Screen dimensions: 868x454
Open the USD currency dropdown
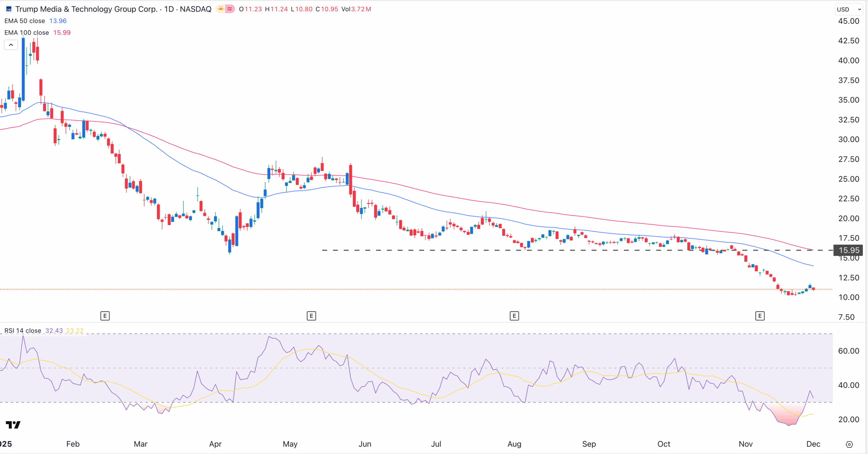[x=849, y=9]
